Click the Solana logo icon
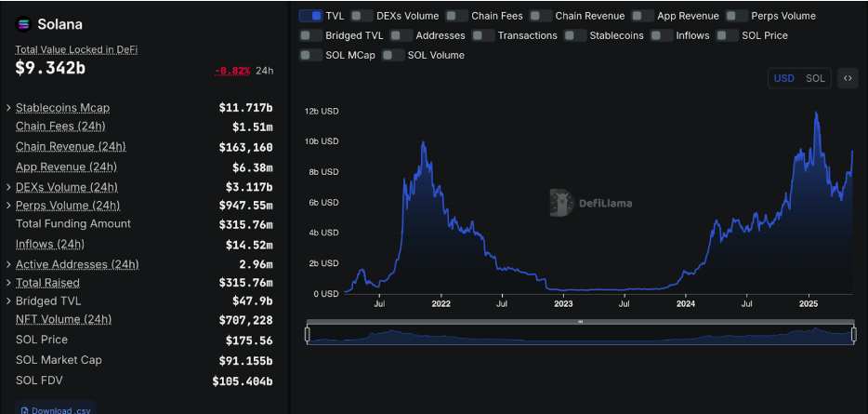Image resolution: width=868 pixels, height=414 pixels. 24,24
